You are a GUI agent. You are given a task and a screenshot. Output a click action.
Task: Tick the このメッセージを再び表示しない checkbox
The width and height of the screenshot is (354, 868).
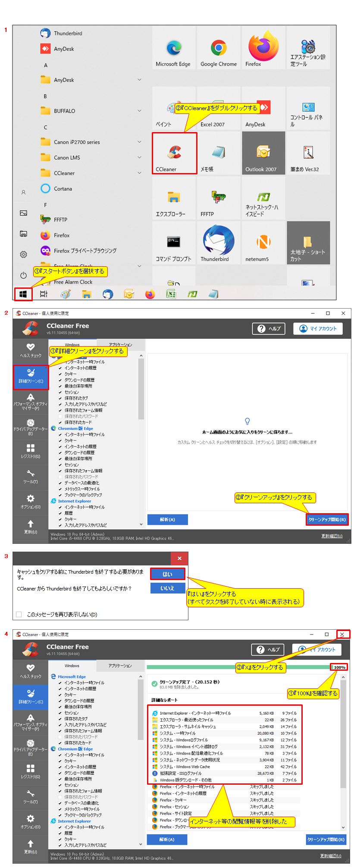(19, 615)
